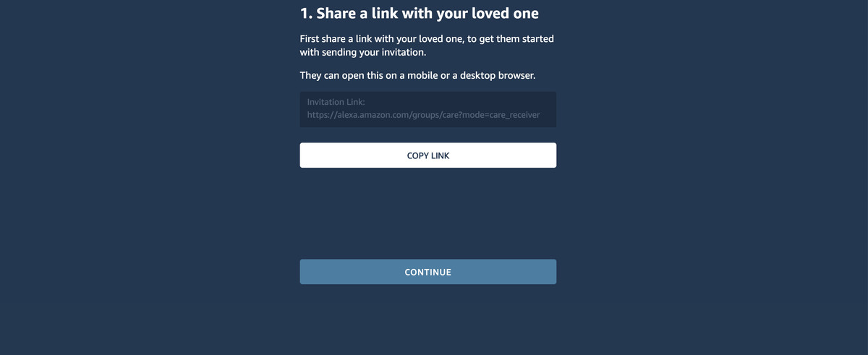Copy the invitation link via the white button
Screen dimensions: 868x355
tap(428, 155)
